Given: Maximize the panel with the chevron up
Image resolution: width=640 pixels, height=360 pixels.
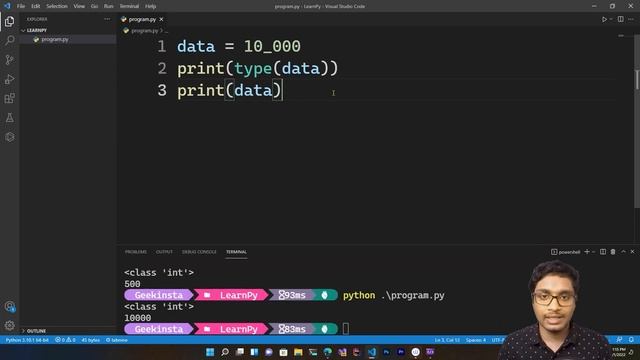Looking at the screenshot, I should tap(623, 252).
